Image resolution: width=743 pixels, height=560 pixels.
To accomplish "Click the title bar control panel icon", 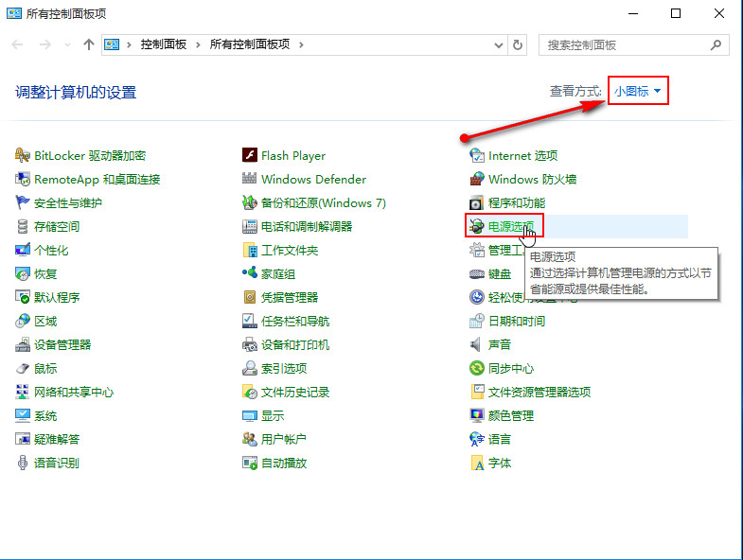I will click(x=14, y=13).
